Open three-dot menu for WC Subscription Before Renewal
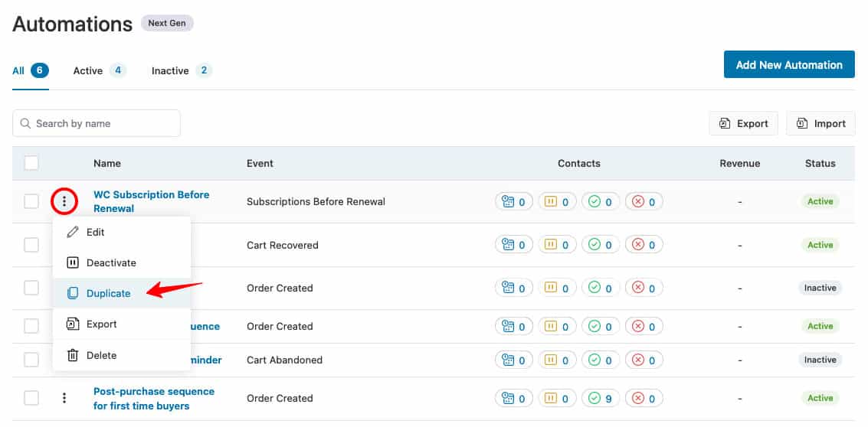Viewport: 868px width, 427px height. pyautogui.click(x=64, y=202)
